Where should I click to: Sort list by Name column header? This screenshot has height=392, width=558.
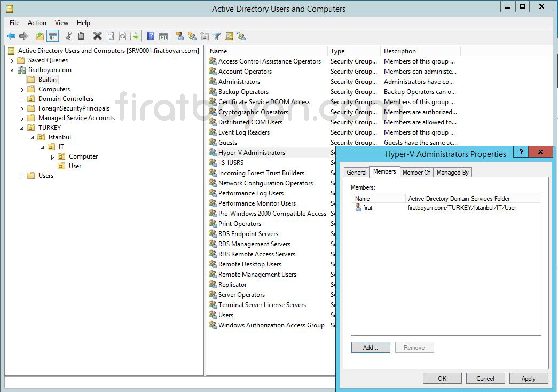(x=267, y=51)
